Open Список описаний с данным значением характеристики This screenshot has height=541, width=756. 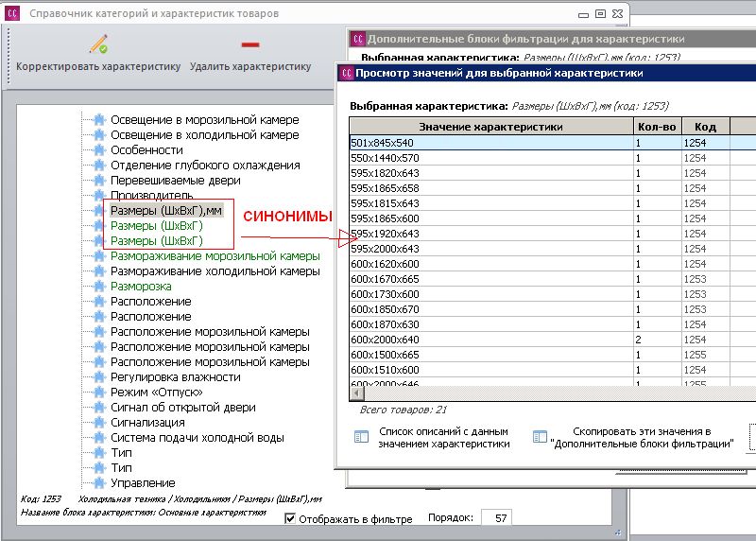click(443, 437)
